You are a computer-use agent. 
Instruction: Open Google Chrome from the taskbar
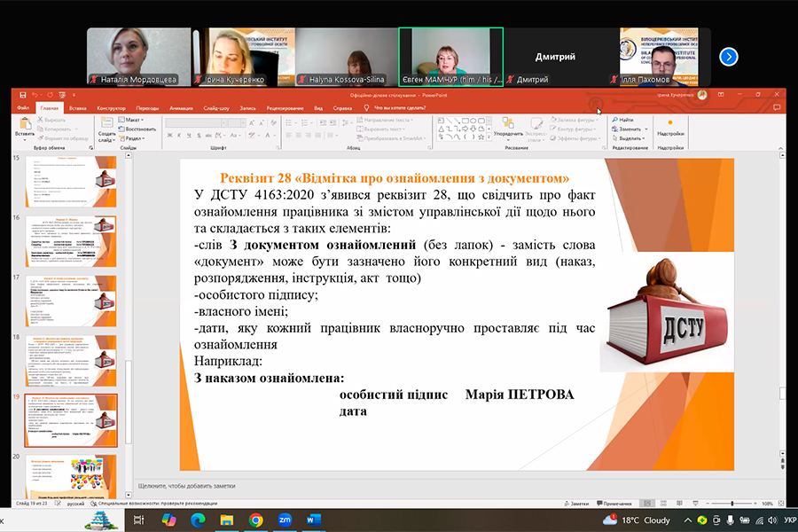tap(255, 520)
